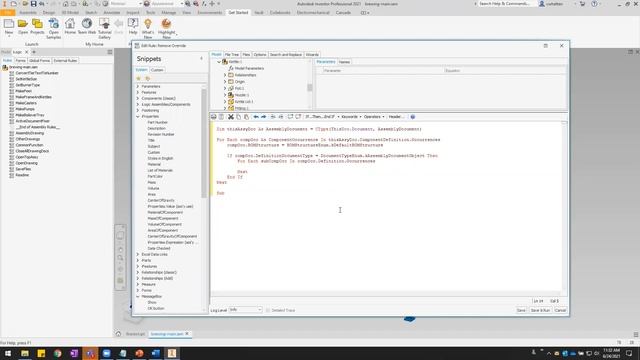
Task: Expand the Excel Data Links snippet category
Action: tap(138, 254)
